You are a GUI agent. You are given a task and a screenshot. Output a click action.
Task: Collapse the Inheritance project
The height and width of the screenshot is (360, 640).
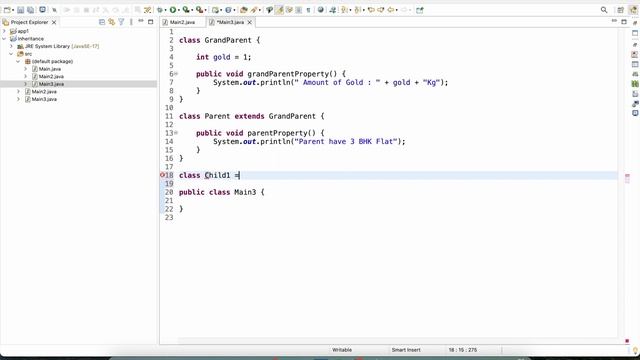4,39
